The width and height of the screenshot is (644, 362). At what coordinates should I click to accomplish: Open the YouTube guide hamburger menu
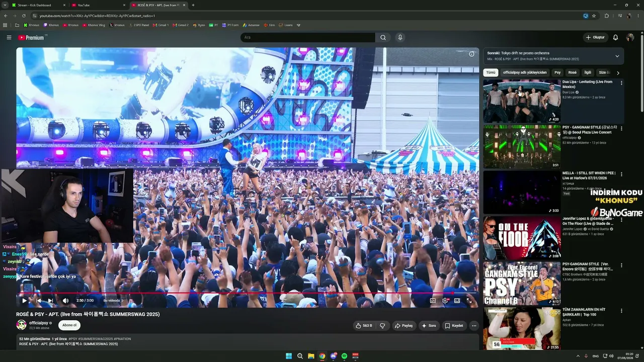point(9,38)
